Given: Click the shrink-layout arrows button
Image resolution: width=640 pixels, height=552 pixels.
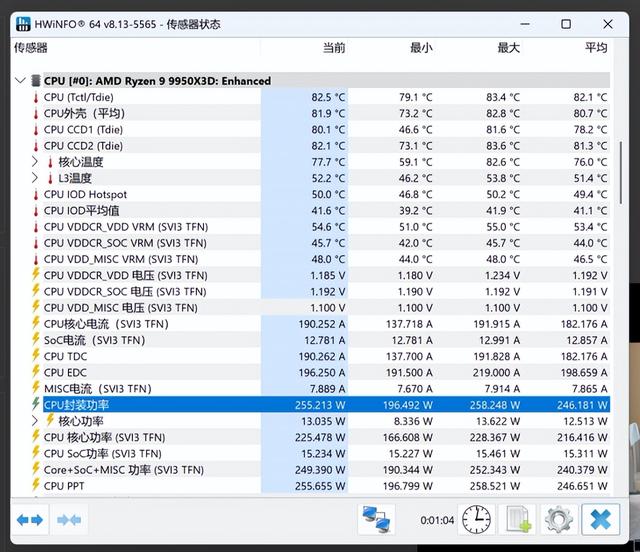Looking at the screenshot, I should (69, 520).
